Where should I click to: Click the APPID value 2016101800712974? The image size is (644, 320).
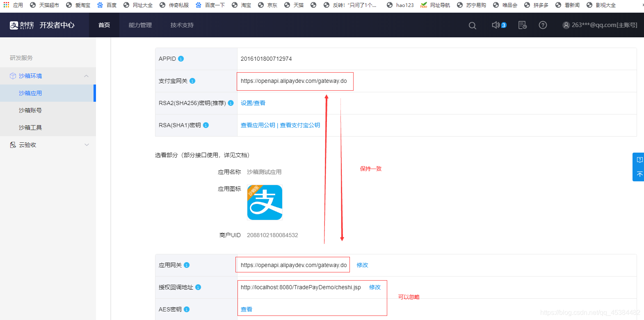coord(266,59)
